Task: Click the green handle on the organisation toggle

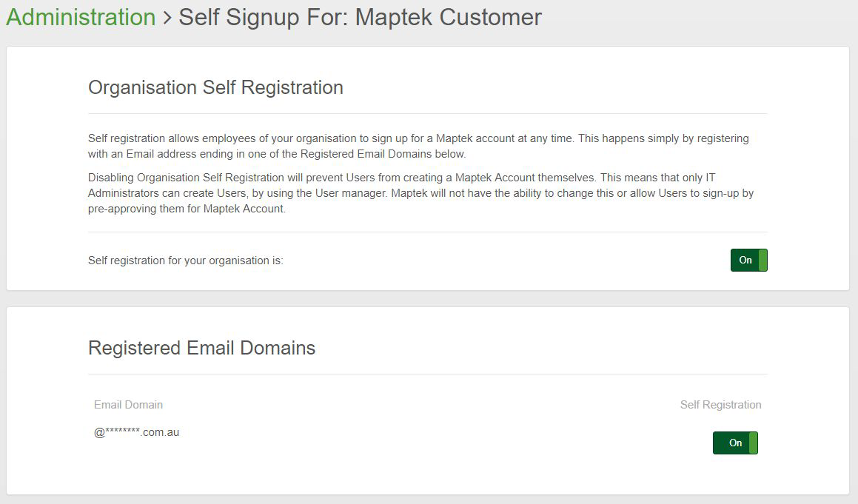Action: click(x=763, y=261)
